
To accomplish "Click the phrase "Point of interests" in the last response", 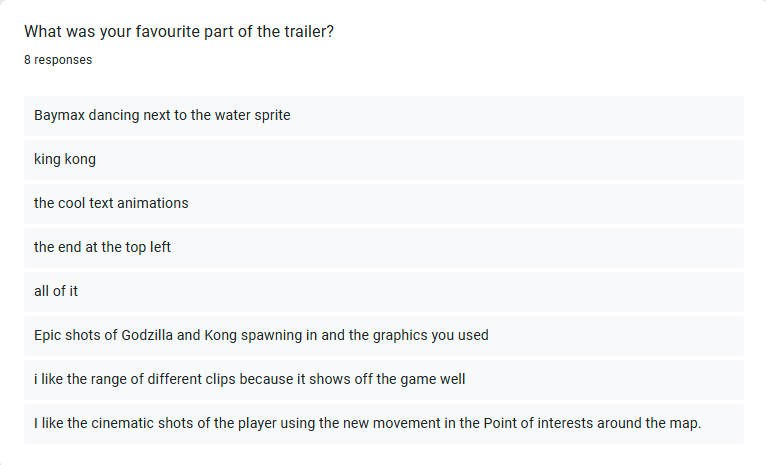I will (x=540, y=423).
